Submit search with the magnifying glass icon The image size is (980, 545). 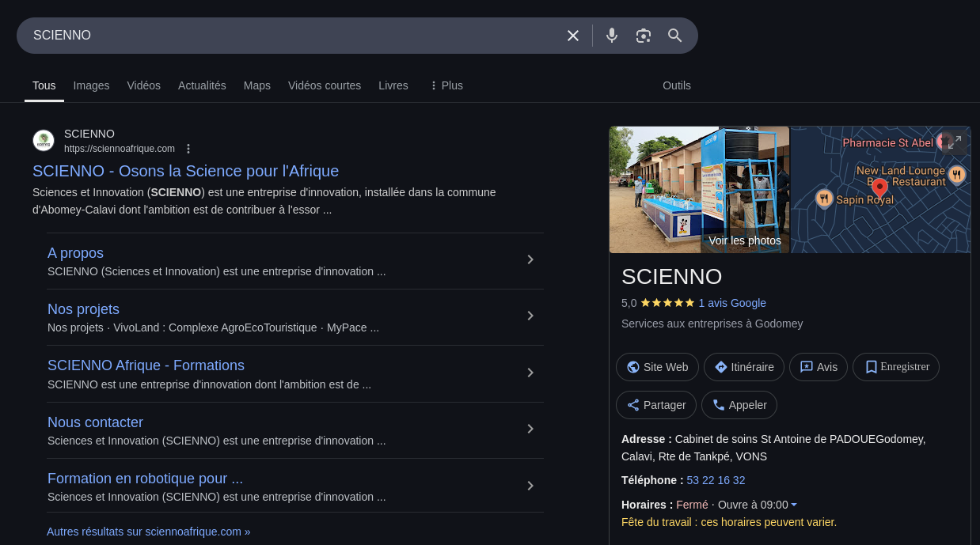(675, 36)
